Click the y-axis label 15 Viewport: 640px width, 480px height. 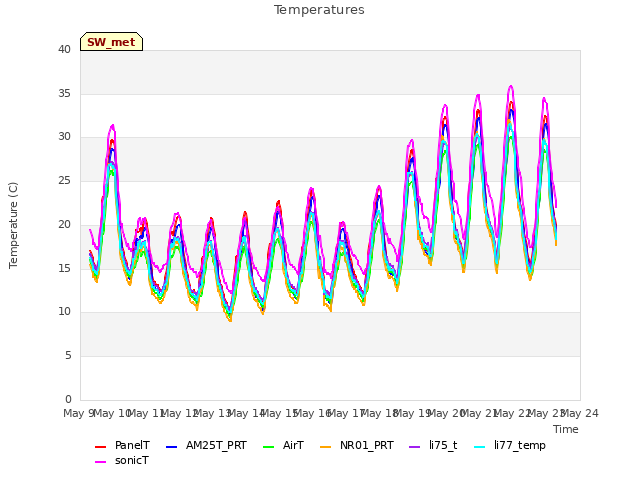[64, 268]
